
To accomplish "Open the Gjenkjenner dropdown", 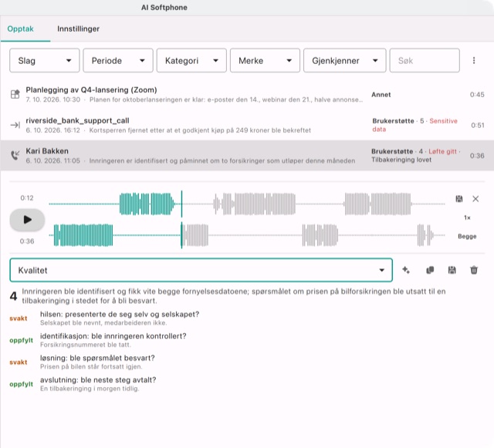I will pyautogui.click(x=344, y=60).
